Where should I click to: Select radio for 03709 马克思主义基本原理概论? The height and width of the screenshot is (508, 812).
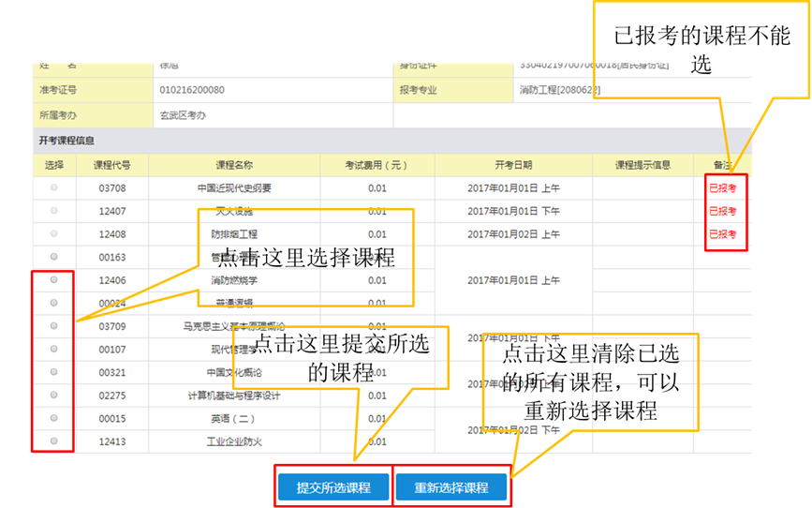[x=53, y=325]
